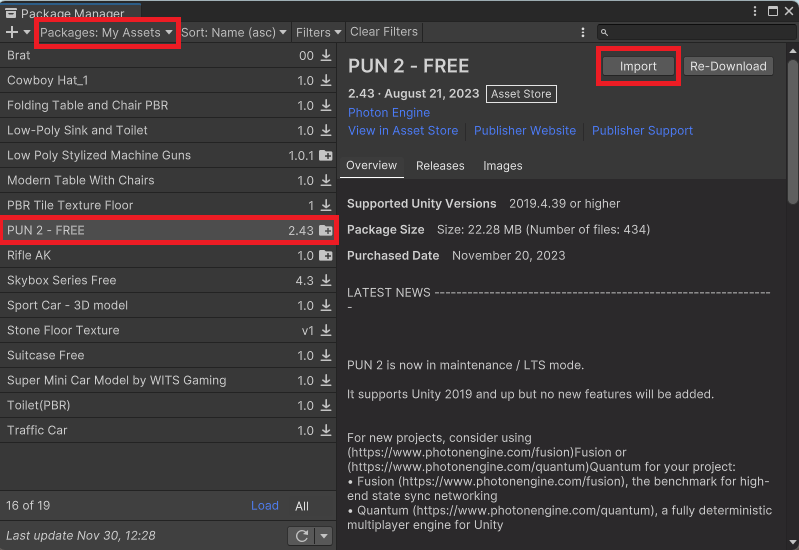Click the import icon beside Low Poly Stylized Machine Guns

coord(326,156)
